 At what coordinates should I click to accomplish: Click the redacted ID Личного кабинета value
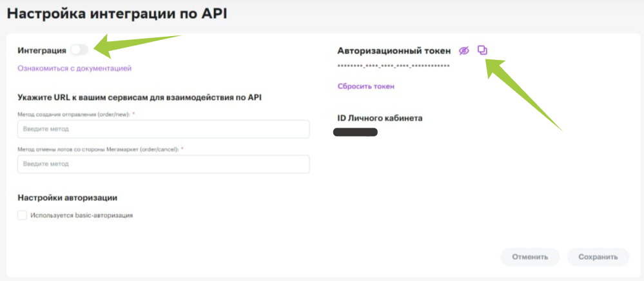coord(355,132)
